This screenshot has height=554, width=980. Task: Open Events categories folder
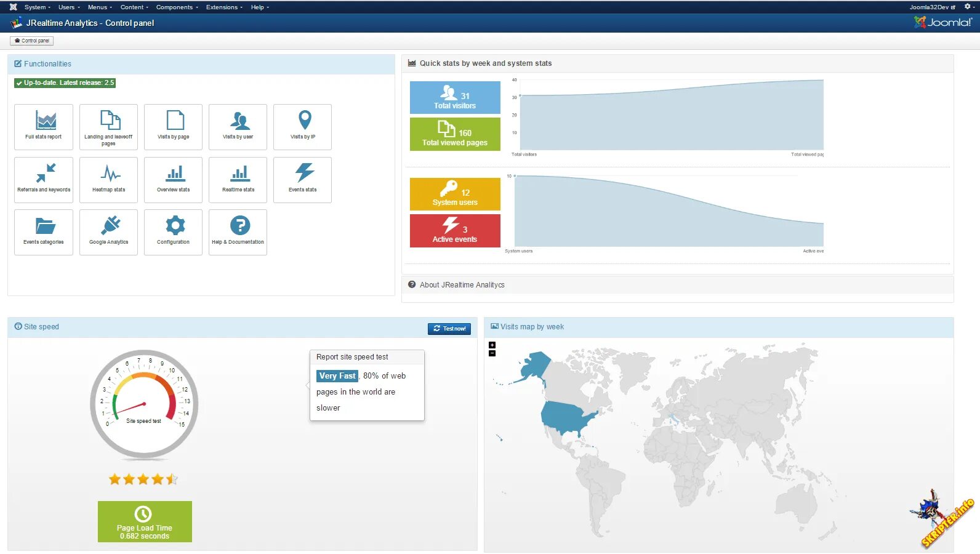point(44,232)
